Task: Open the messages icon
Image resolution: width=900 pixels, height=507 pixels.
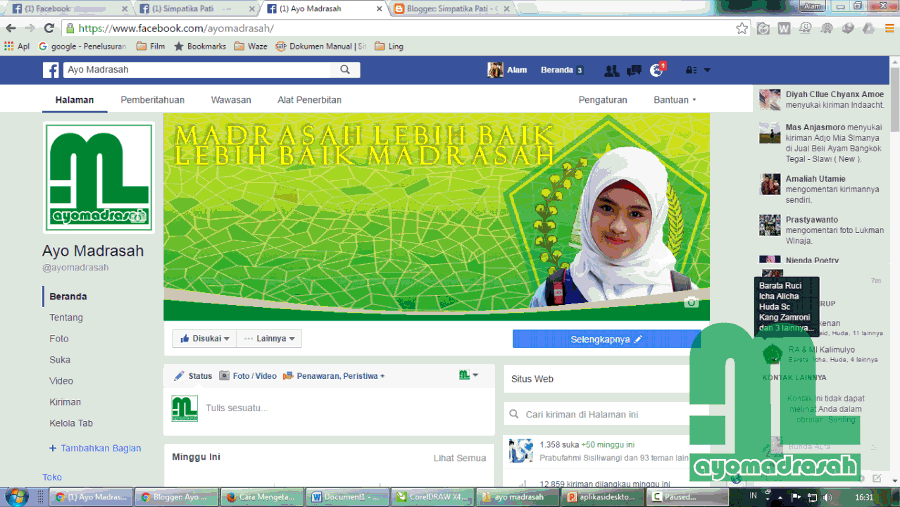Action: click(x=634, y=70)
